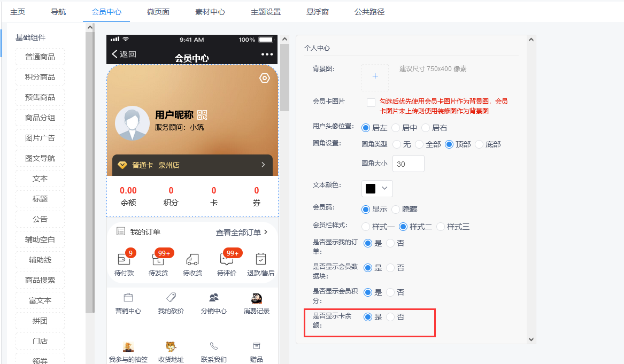Open the 文本颜色 dropdown arrow
The height and width of the screenshot is (364, 624).
384,188
